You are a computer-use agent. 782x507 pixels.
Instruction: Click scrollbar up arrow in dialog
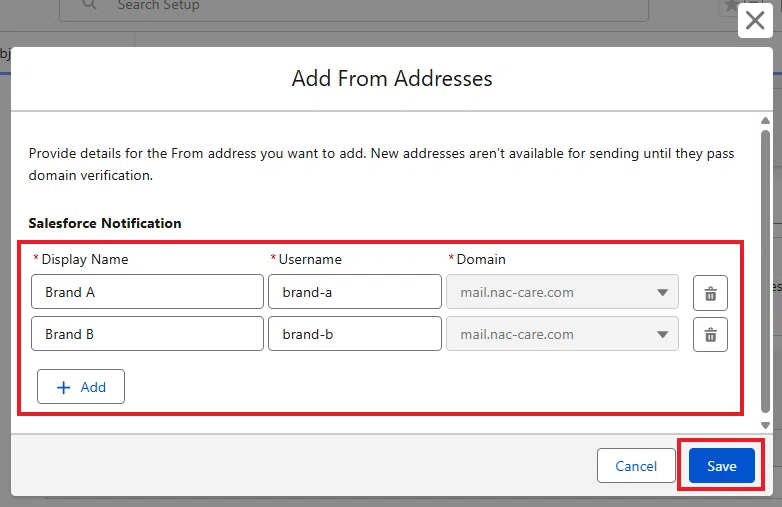point(766,121)
